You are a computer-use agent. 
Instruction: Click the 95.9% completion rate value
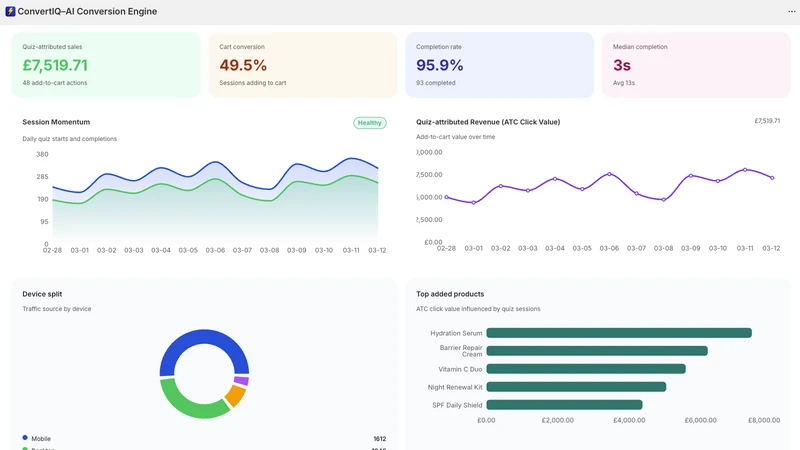[x=439, y=65]
